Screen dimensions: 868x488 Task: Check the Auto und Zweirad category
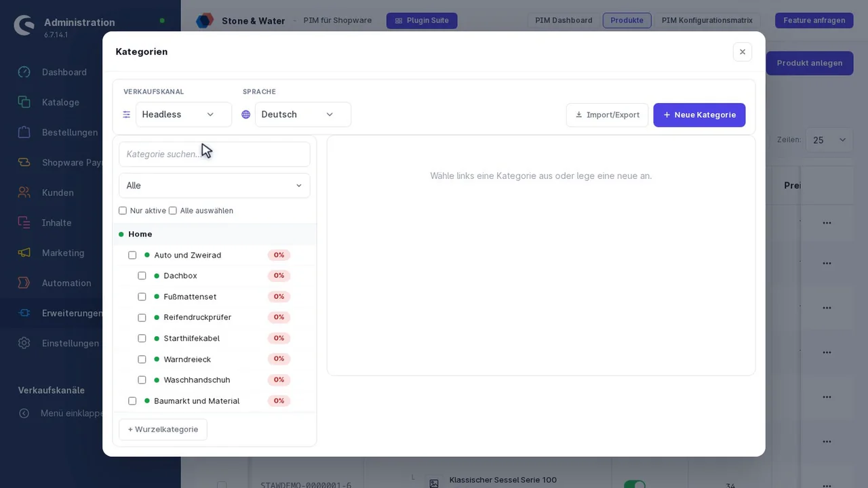pyautogui.click(x=132, y=256)
